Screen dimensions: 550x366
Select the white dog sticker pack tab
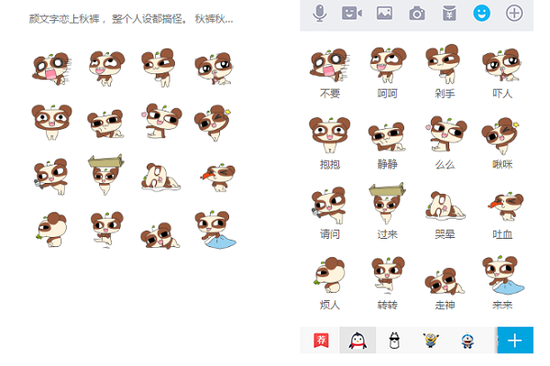[x=395, y=340]
